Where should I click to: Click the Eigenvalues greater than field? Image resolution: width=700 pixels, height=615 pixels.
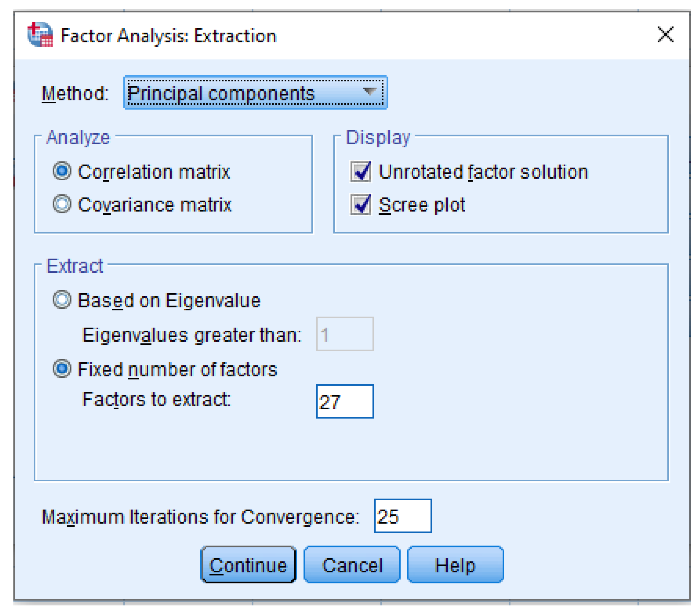coord(345,334)
